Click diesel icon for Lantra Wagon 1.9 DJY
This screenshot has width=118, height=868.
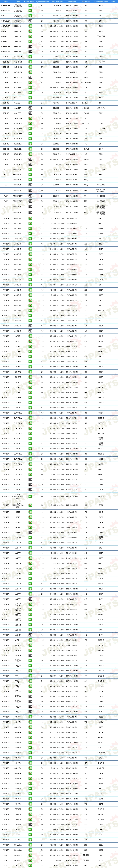30,635
